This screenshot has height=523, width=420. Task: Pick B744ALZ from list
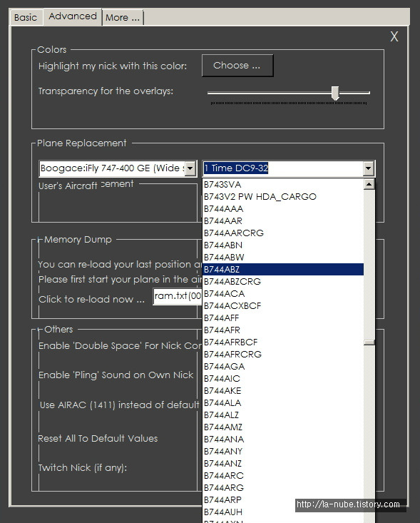(282, 415)
